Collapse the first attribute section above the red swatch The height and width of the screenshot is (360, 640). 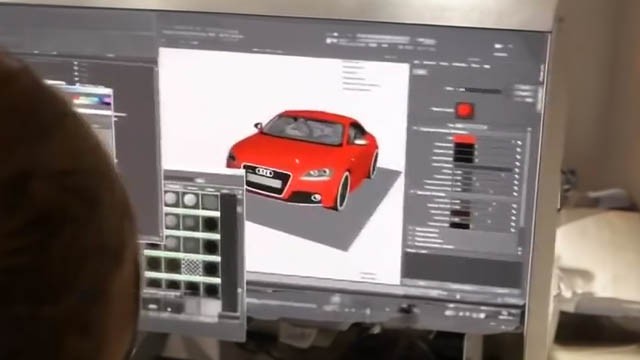point(415,129)
